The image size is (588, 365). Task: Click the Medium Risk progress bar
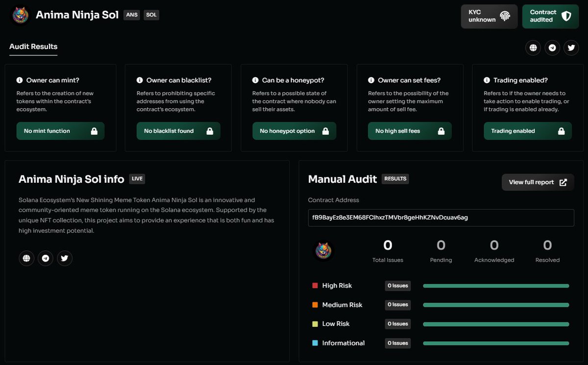496,305
